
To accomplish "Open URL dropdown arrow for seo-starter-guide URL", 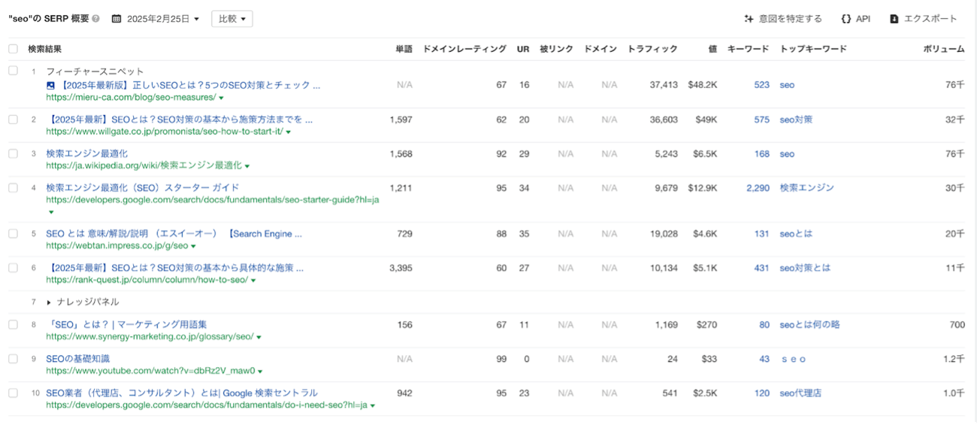I will 50,212.
